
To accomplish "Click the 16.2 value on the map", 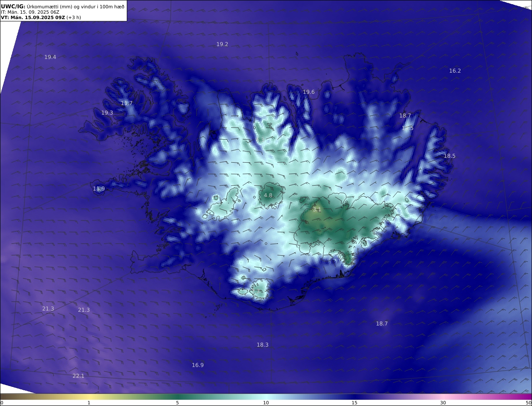I will click(x=455, y=71).
